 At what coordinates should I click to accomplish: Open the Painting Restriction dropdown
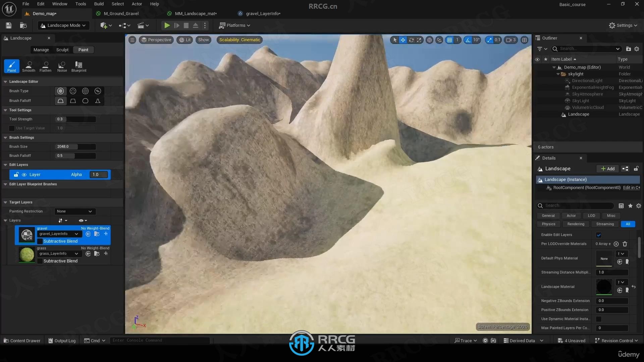73,211
